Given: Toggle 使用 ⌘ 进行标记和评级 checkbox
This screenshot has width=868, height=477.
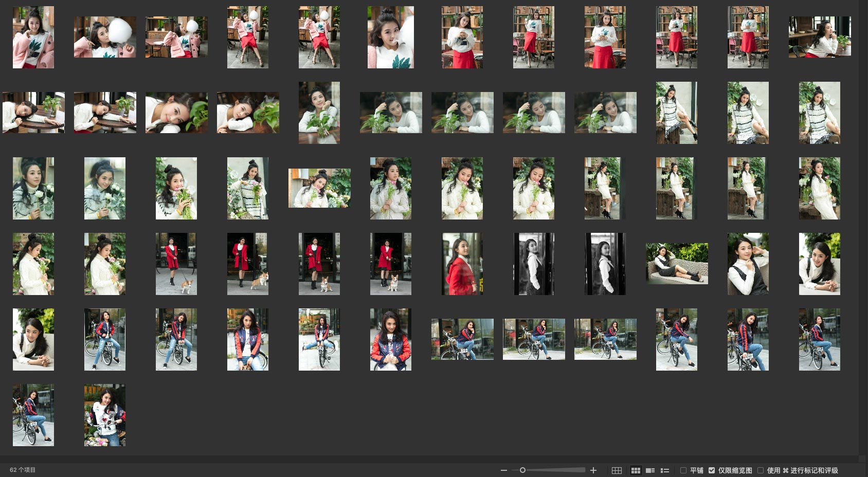Looking at the screenshot, I should [761, 470].
